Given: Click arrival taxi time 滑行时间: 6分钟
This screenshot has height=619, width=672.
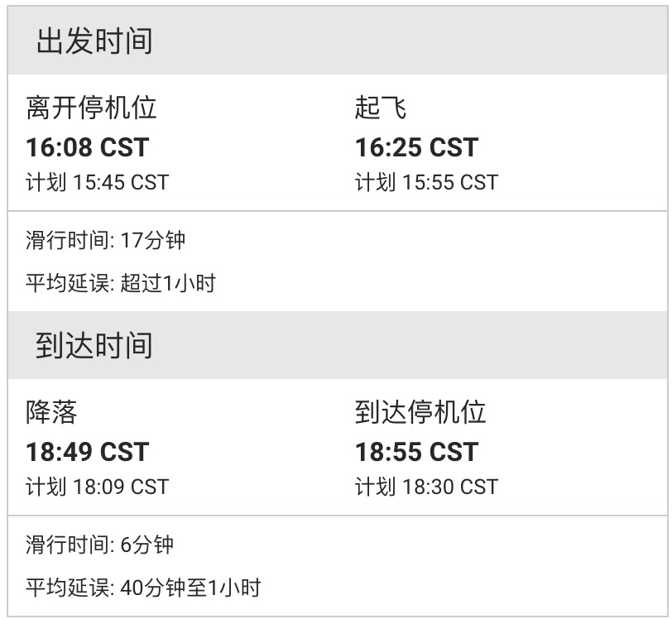Looking at the screenshot, I should (99, 545).
